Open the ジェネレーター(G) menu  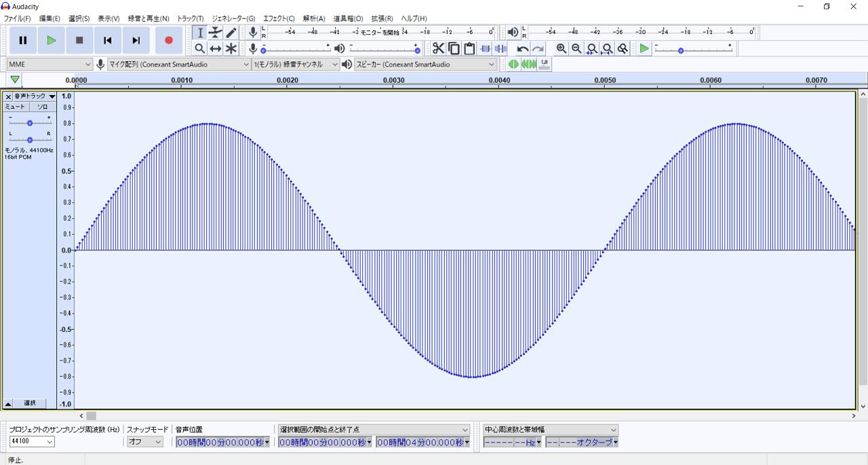[233, 18]
